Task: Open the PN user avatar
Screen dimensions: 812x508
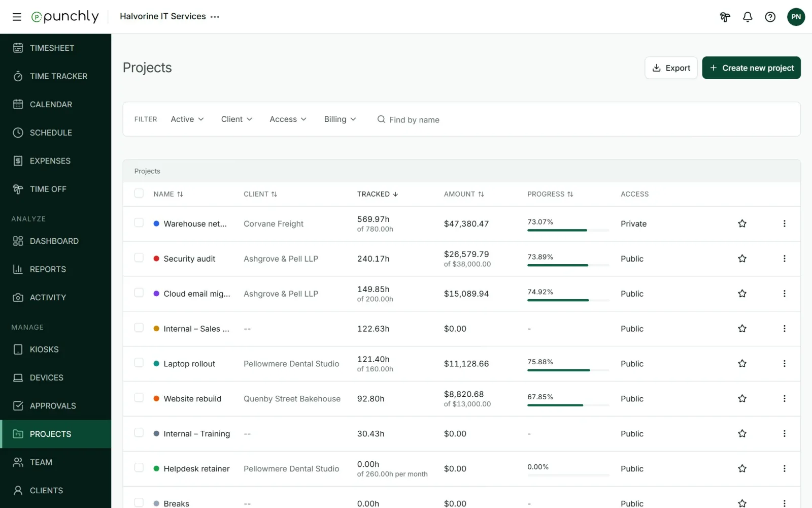Action: pyautogui.click(x=796, y=17)
